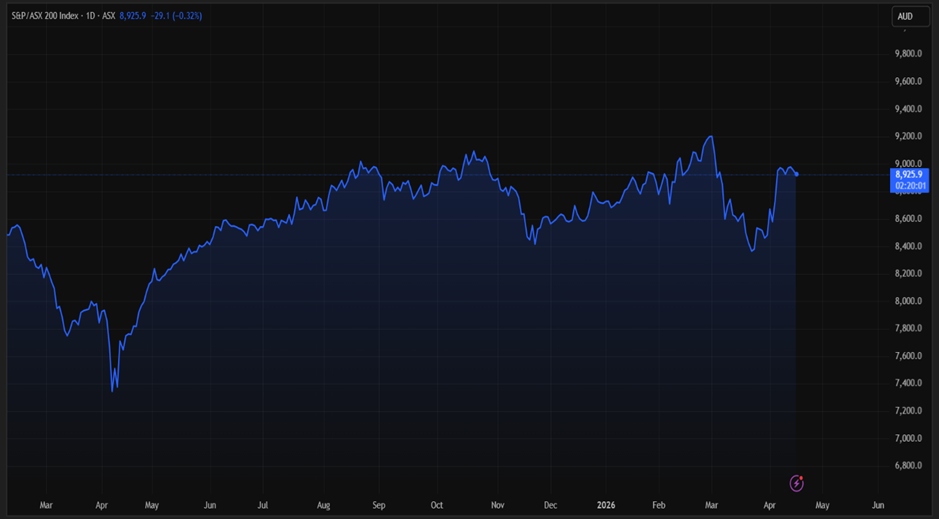Select the Jul label on the time axis

coord(264,506)
